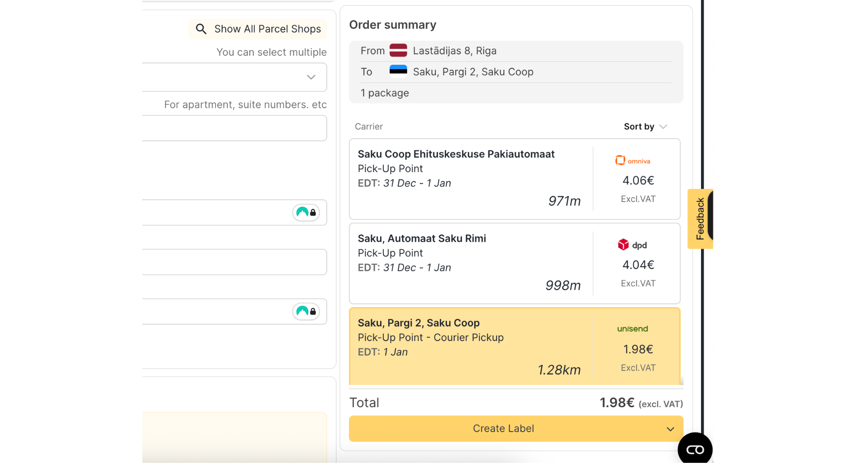Select Saku, Automaat Saku Rimi option
Screen dimensions: 868x471
[471, 263]
